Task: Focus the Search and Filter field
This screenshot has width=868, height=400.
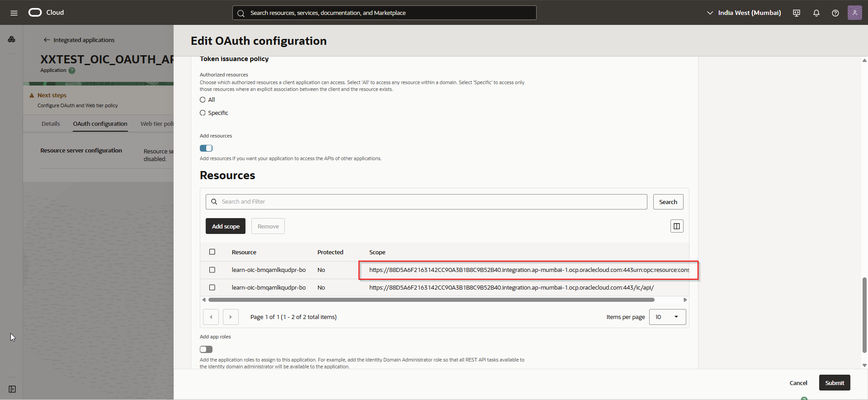Action: 426,202
